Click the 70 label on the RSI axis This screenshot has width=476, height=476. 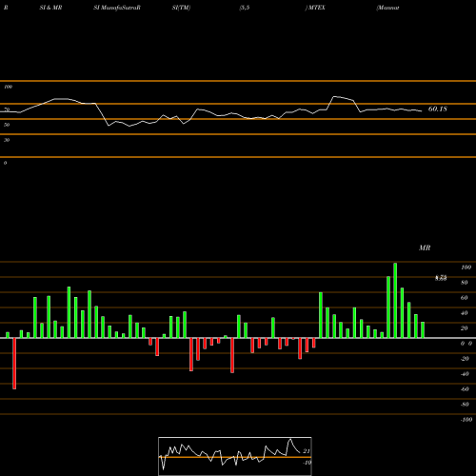pyautogui.click(x=7, y=109)
